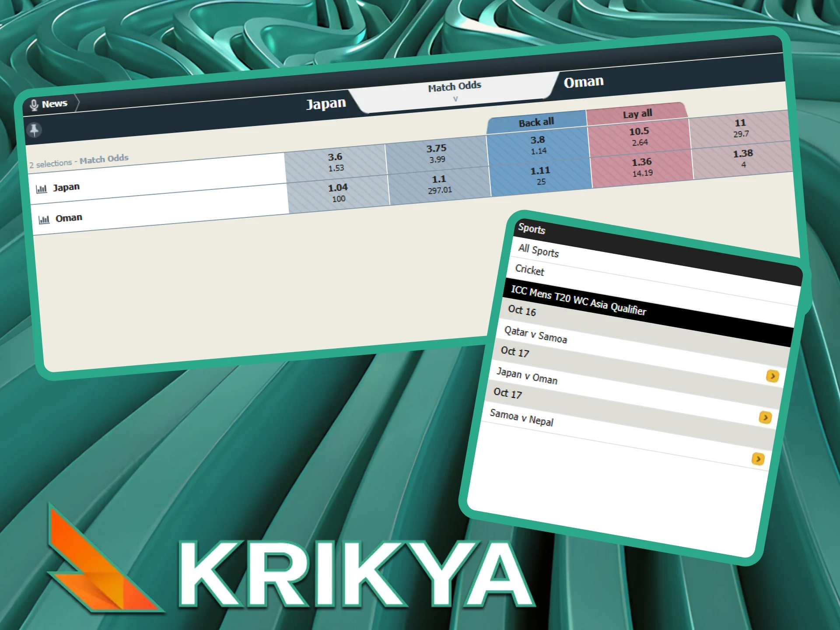Screen dimensions: 840x630
Task: Open Japan's chart graph icon
Action: [42, 189]
